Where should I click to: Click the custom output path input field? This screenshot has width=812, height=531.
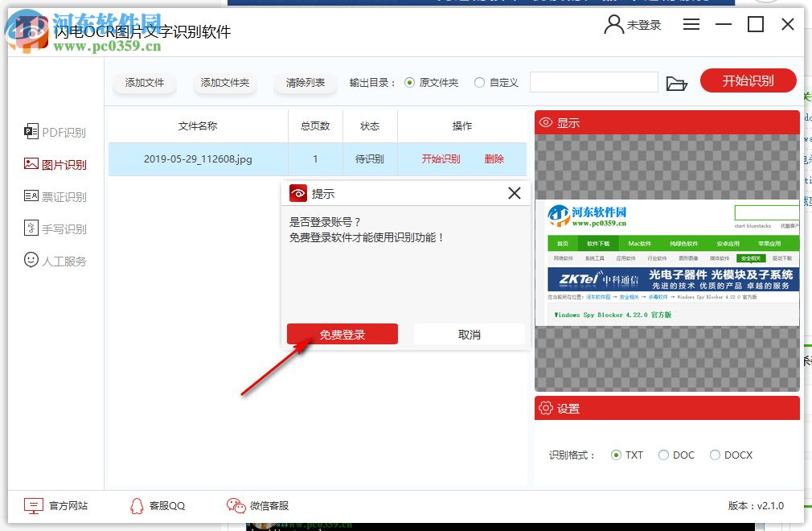coord(593,81)
